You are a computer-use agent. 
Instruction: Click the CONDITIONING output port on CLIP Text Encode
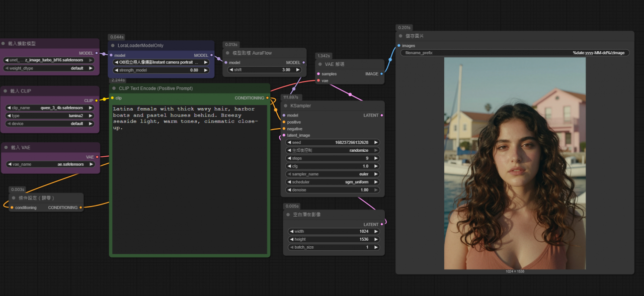[x=267, y=98]
